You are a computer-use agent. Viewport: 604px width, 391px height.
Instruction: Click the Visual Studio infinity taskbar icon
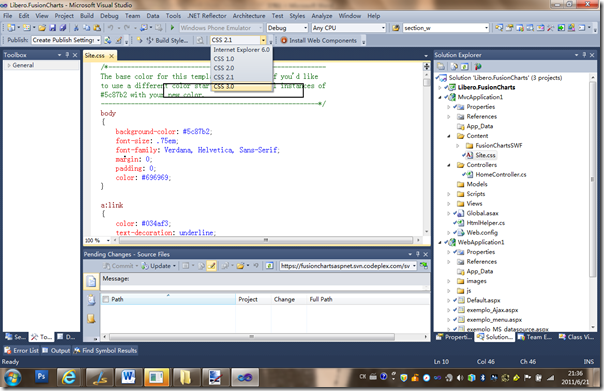click(244, 378)
